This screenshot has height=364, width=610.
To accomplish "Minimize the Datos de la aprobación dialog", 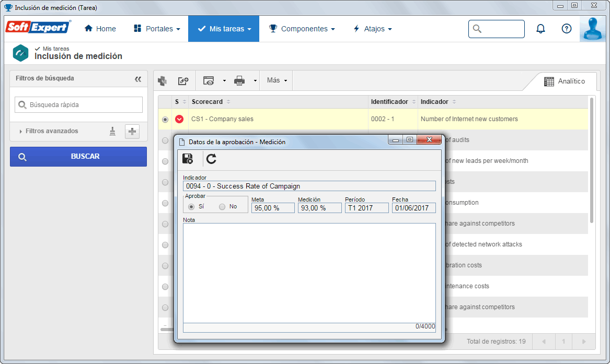I will coord(396,140).
